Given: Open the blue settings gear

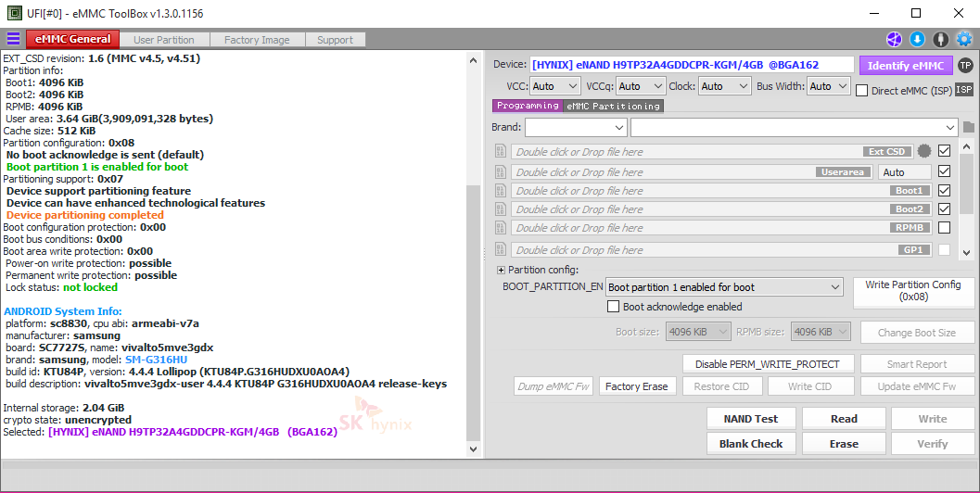Looking at the screenshot, I should (x=964, y=39).
